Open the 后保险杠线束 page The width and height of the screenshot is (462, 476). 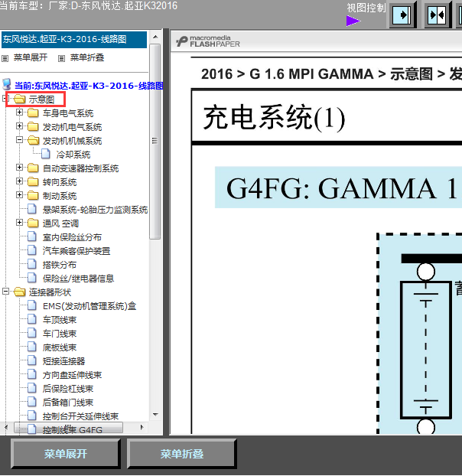[68, 389]
